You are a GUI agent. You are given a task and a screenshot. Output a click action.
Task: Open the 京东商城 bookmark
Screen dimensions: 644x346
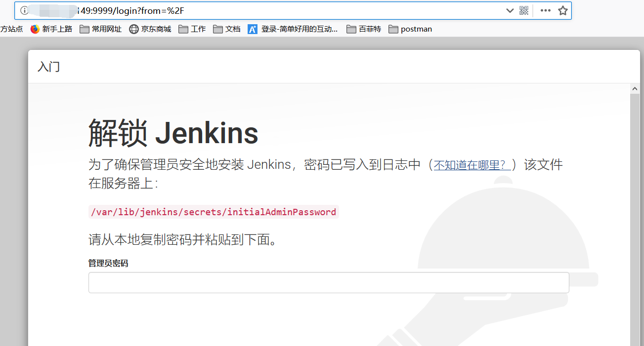(x=150, y=29)
